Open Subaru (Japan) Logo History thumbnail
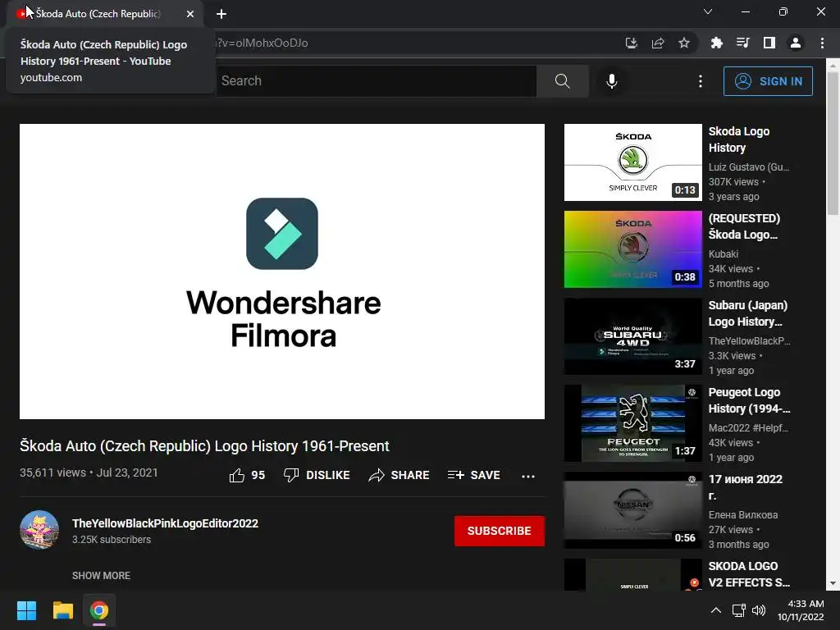 click(x=632, y=336)
